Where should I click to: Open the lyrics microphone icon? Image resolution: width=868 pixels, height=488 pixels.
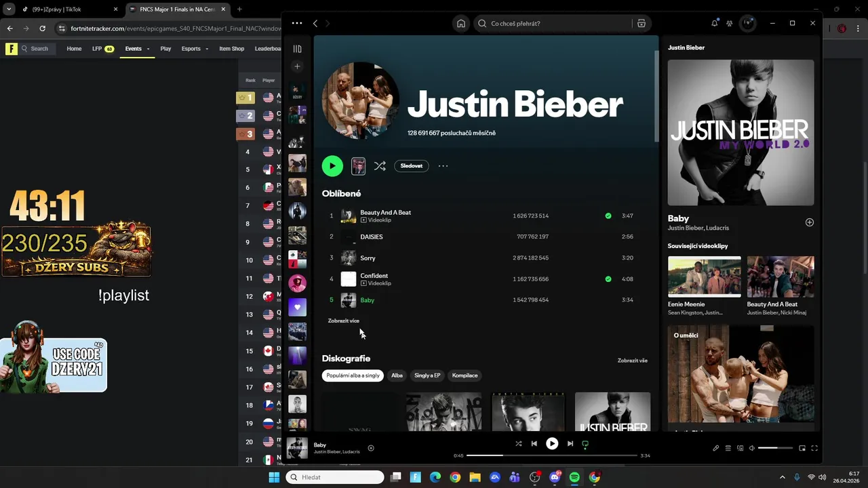715,448
